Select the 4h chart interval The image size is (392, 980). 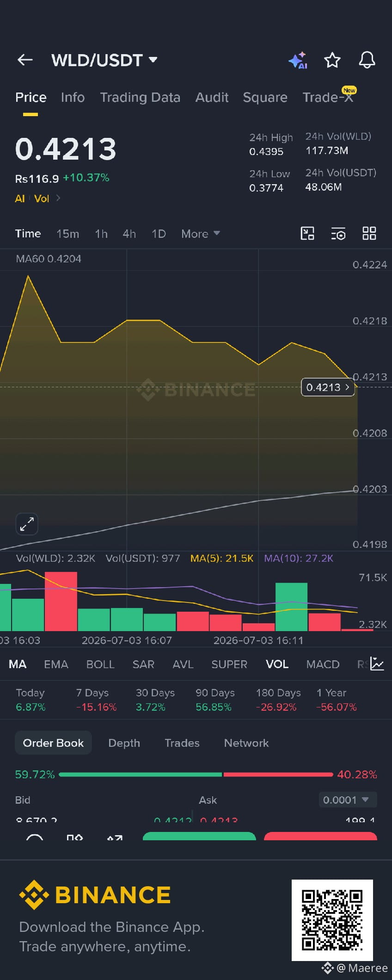(x=129, y=234)
